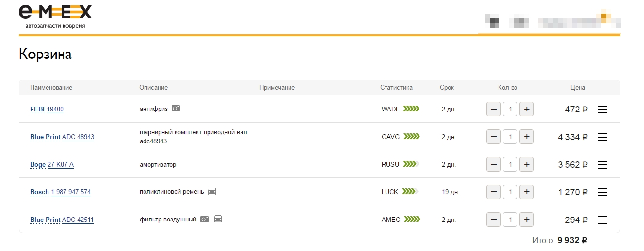The width and height of the screenshot is (644, 251).
Task: Open FEBI brand link
Action: pyautogui.click(x=37, y=110)
